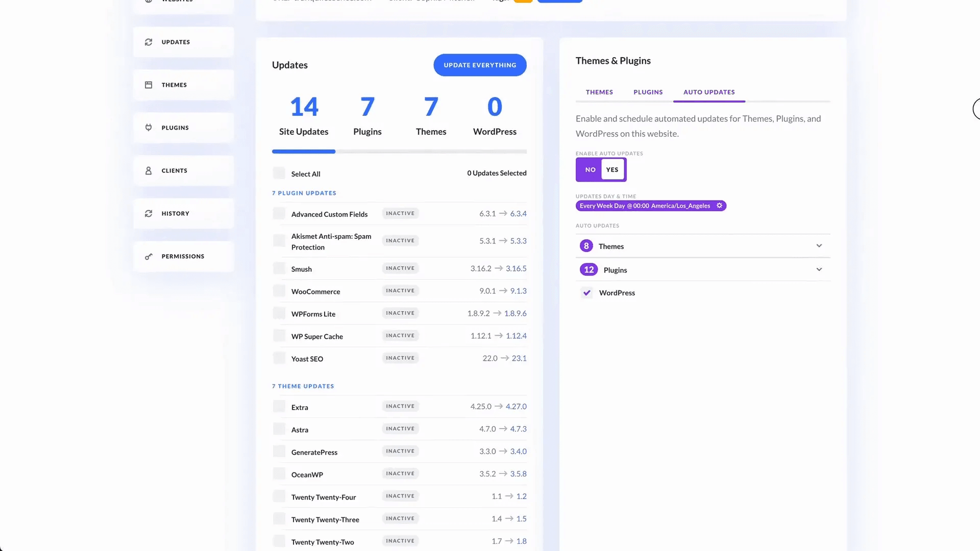The height and width of the screenshot is (551, 980).
Task: Click the History icon in sidebar
Action: point(149,214)
